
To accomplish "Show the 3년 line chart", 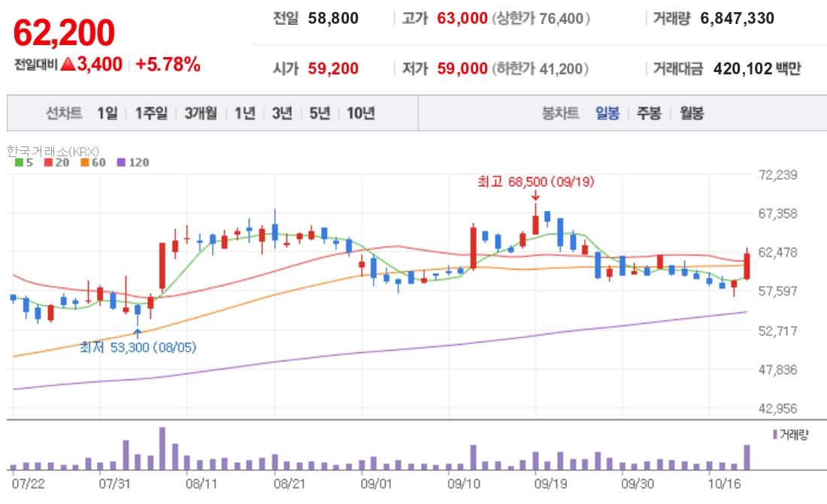I will [x=282, y=113].
